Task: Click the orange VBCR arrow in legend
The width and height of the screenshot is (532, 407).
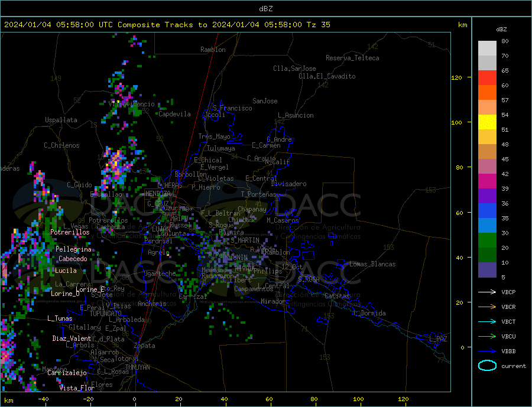Action: [488, 307]
